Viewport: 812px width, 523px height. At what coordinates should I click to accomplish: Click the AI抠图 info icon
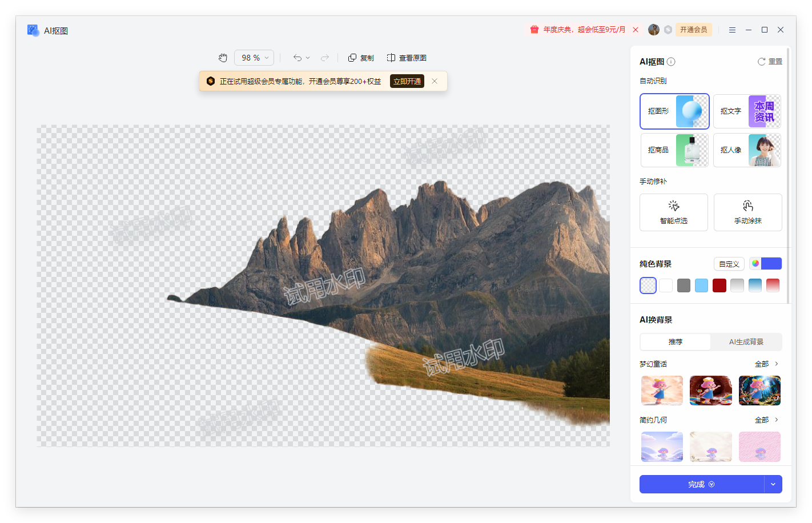[672, 62]
